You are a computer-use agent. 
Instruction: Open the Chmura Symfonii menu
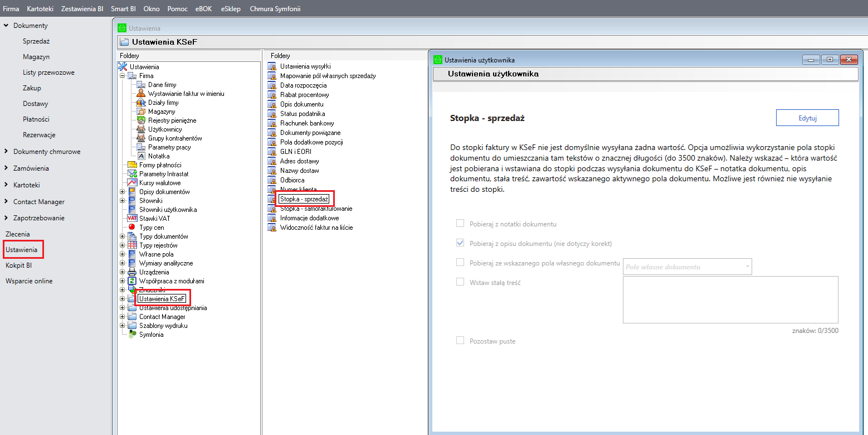(x=275, y=9)
